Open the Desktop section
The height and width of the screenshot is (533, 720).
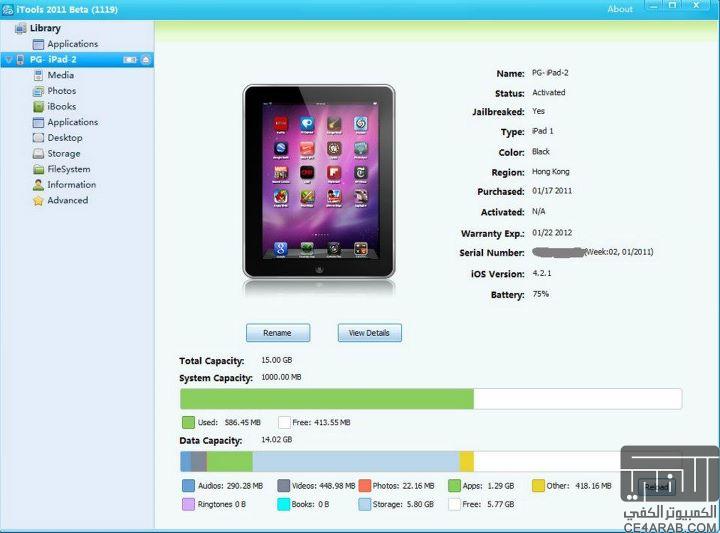pyautogui.click(x=65, y=138)
